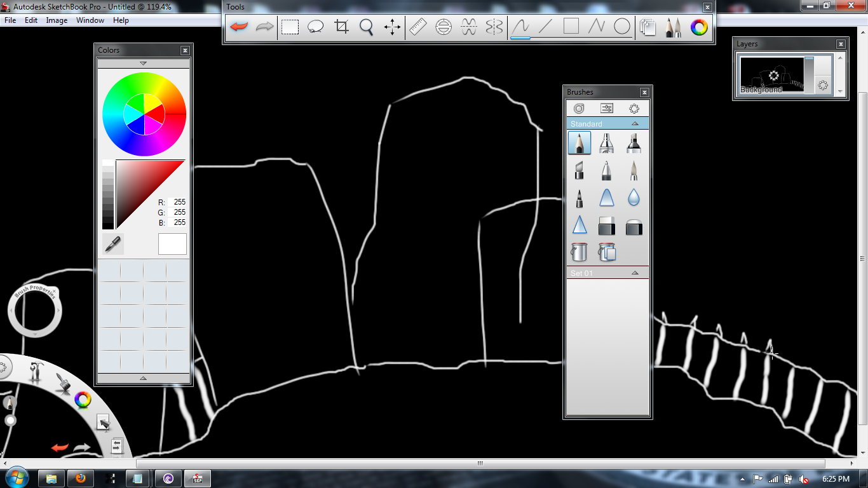
Task: Select the straight Line draw style
Action: click(546, 27)
